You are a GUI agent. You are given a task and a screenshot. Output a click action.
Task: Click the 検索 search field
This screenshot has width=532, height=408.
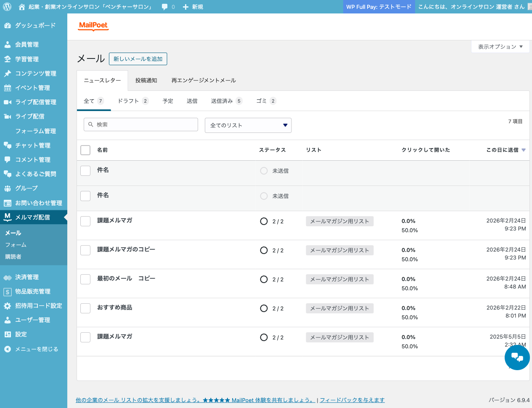pyautogui.click(x=141, y=125)
